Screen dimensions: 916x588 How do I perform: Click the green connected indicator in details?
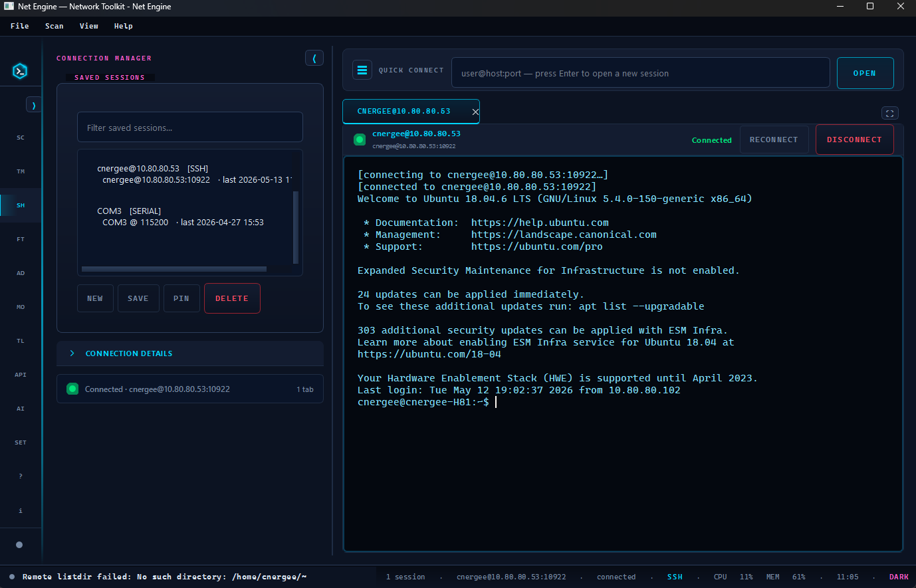tap(72, 389)
